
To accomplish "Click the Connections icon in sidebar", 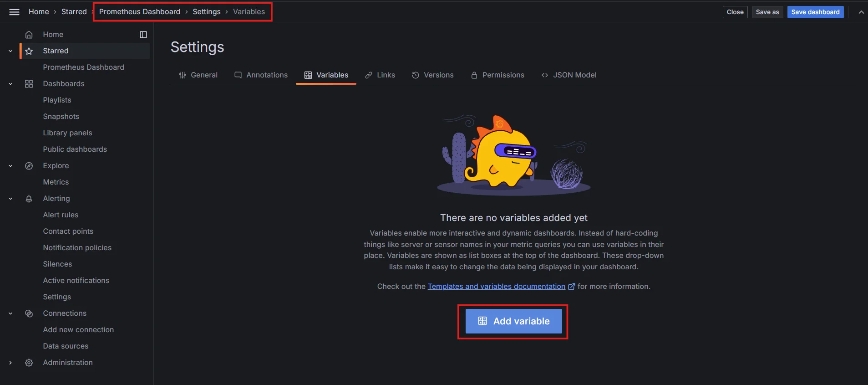I will click(x=29, y=313).
